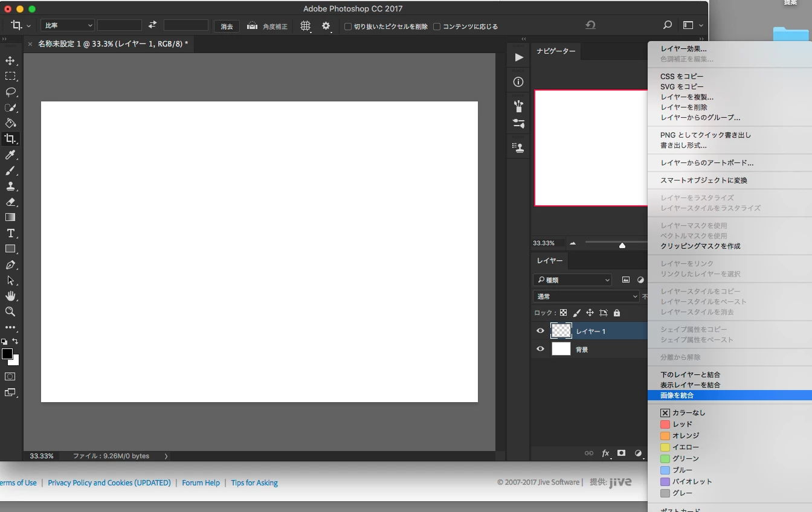Enable コンテンツに応じる checkbox

[437, 27]
